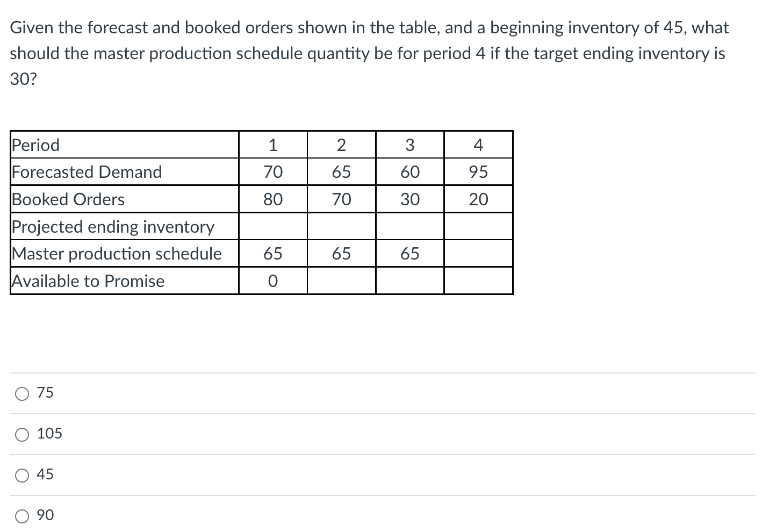Click the empty MPS cell for period 4
The width and height of the screenshot is (762, 532).
coord(478,253)
